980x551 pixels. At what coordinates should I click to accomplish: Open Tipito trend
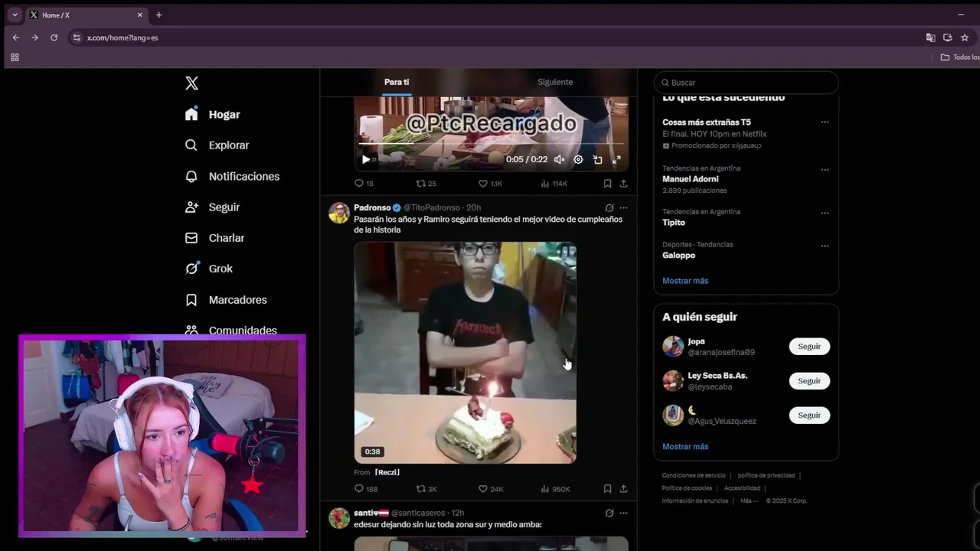674,223
